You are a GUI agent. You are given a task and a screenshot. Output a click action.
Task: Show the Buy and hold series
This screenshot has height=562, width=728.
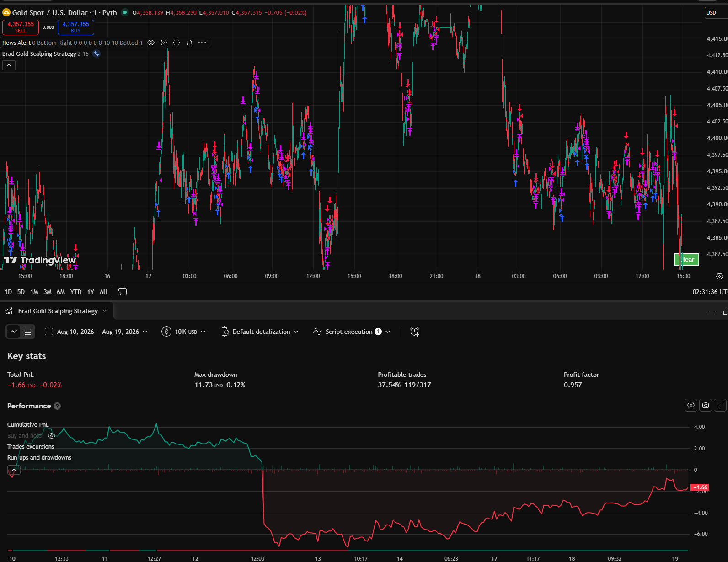click(52, 436)
